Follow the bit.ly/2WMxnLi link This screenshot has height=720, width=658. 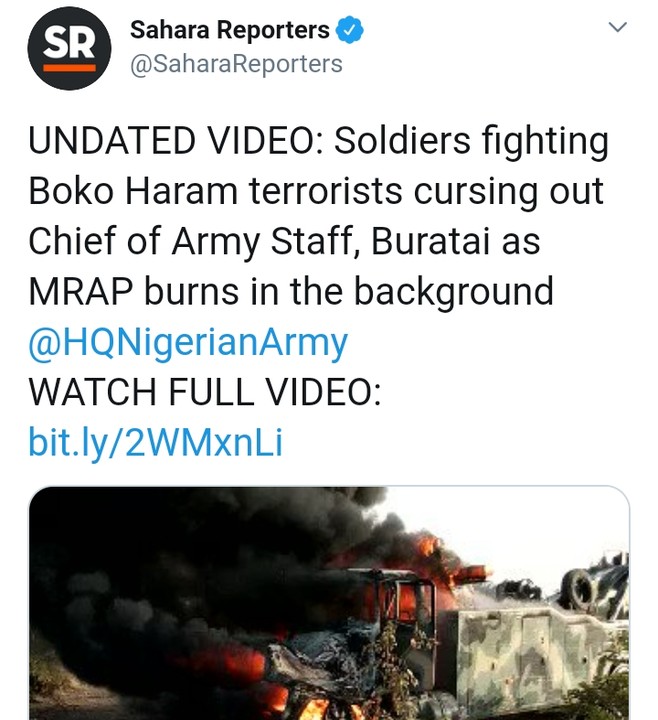pyautogui.click(x=155, y=442)
